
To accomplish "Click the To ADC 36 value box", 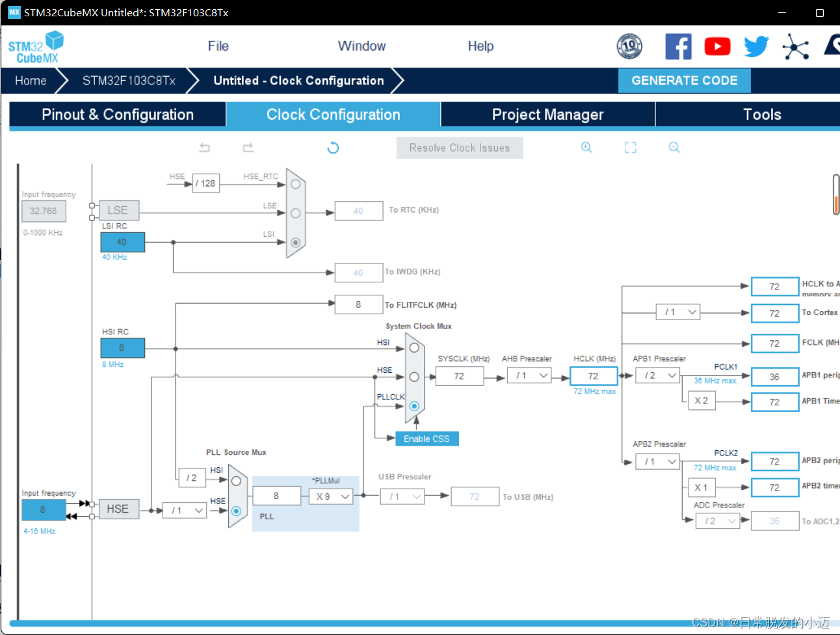I will click(x=775, y=521).
